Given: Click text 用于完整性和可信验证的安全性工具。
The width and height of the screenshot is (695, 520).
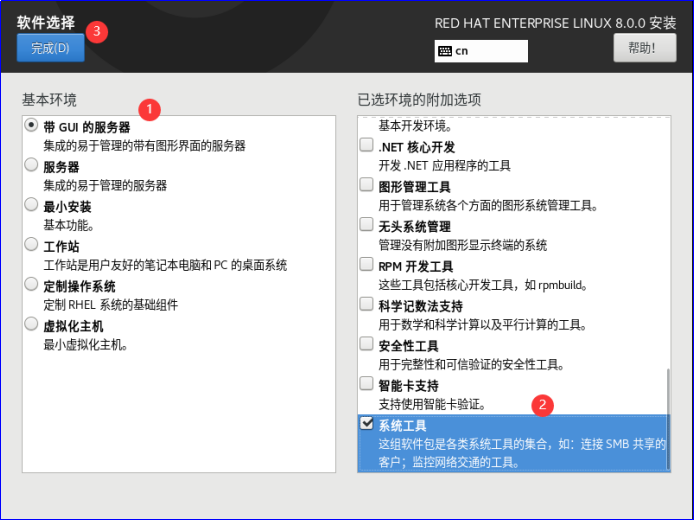Looking at the screenshot, I should click(472, 364).
